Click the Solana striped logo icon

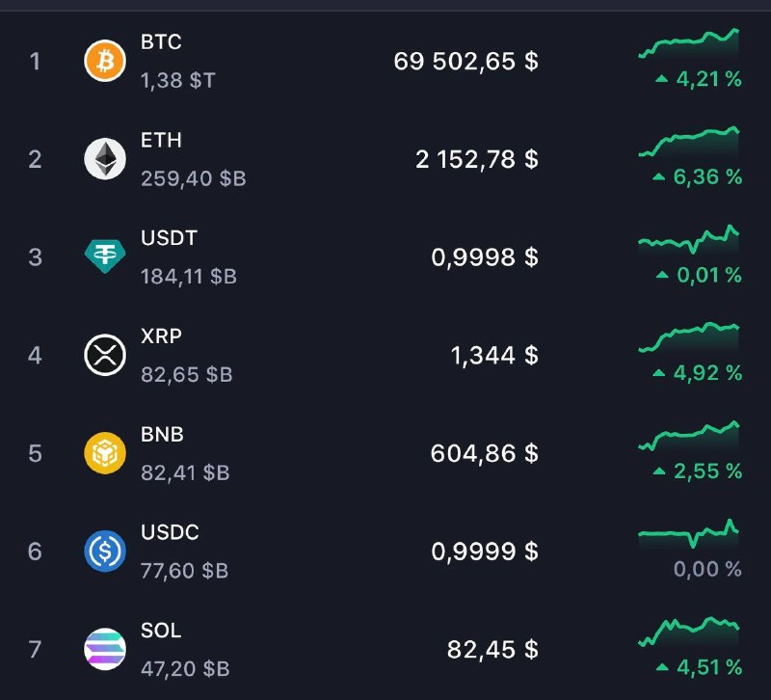coord(105,649)
